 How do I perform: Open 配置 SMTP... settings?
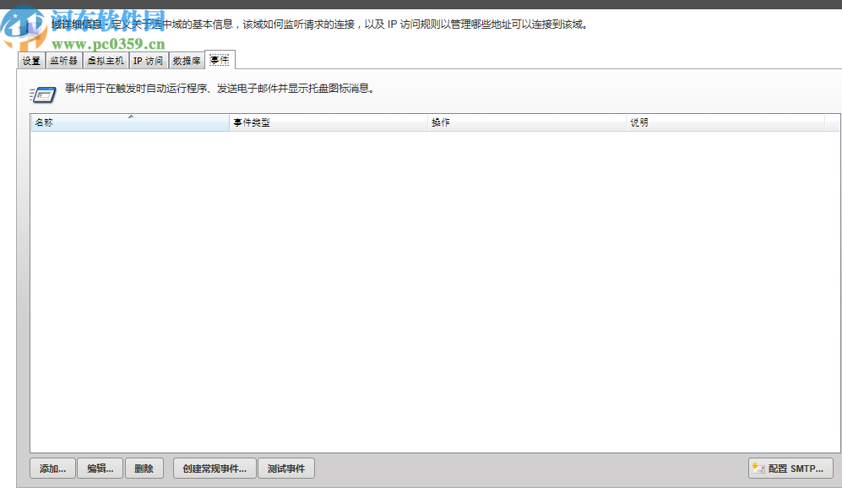tap(791, 469)
